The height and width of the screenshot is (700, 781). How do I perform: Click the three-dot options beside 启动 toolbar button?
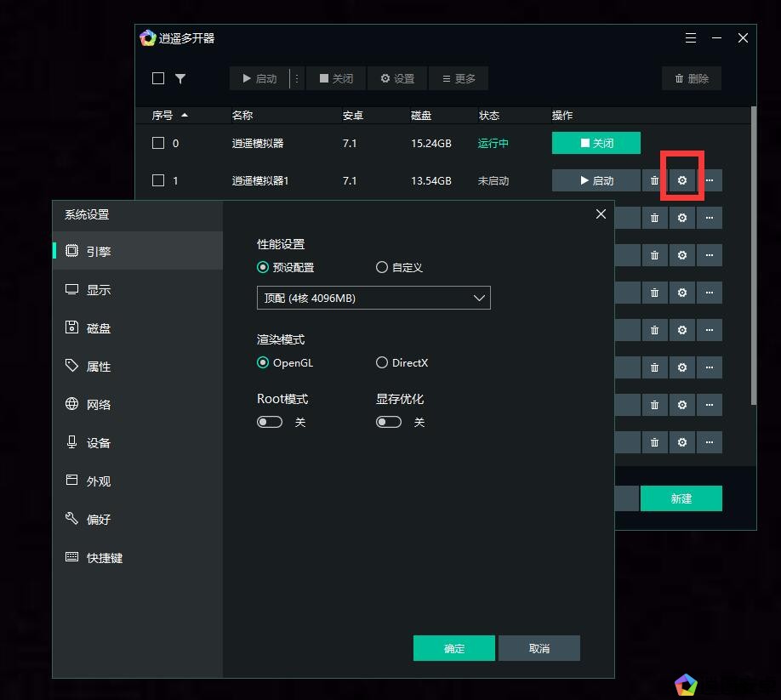pyautogui.click(x=297, y=78)
